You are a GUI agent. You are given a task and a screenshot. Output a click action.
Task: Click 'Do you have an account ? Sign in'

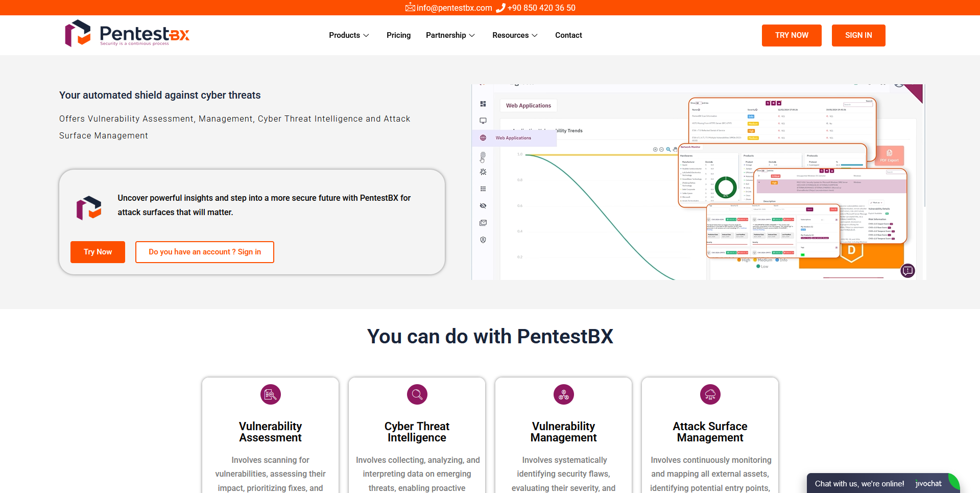click(x=205, y=252)
